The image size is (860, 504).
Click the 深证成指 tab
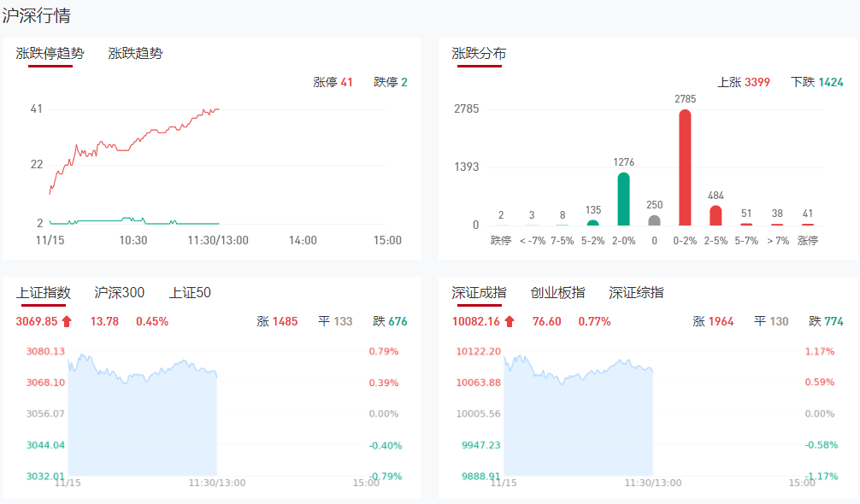[479, 292]
